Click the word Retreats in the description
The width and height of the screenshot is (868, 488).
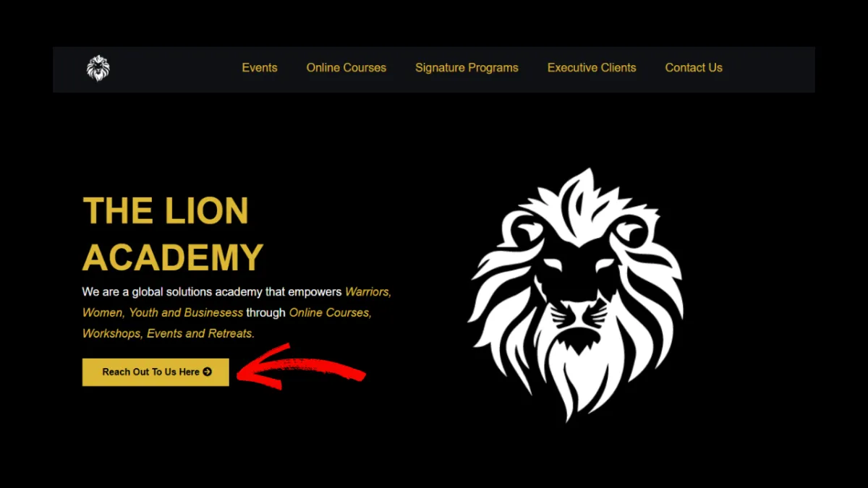click(x=231, y=334)
